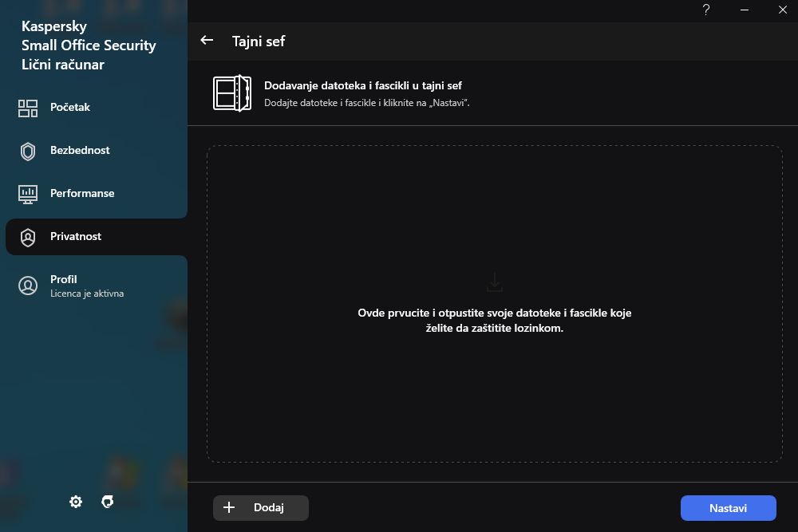Click the Kaspersky Small Office Security title
Image resolution: width=798 pixels, height=532 pixels.
pos(89,45)
